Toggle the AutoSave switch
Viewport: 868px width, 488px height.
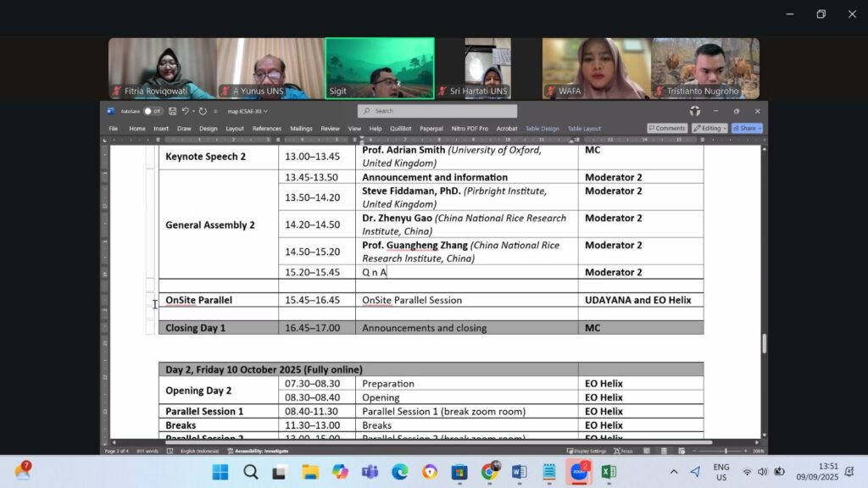153,111
